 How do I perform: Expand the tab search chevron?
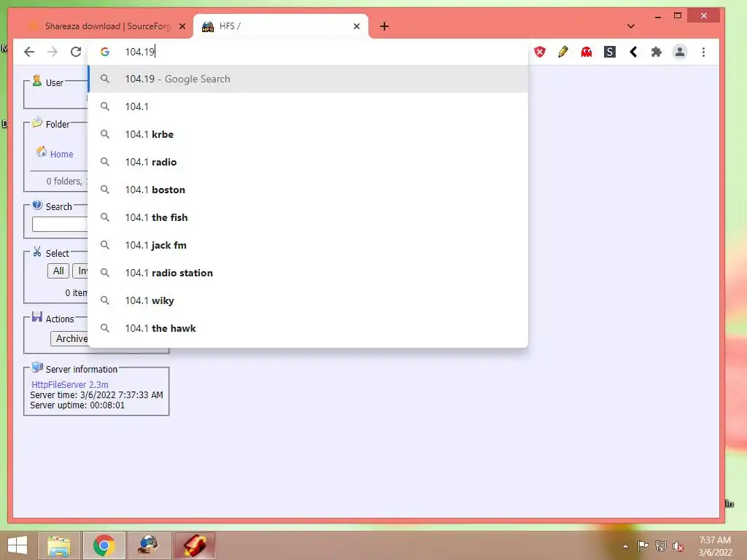click(x=631, y=26)
